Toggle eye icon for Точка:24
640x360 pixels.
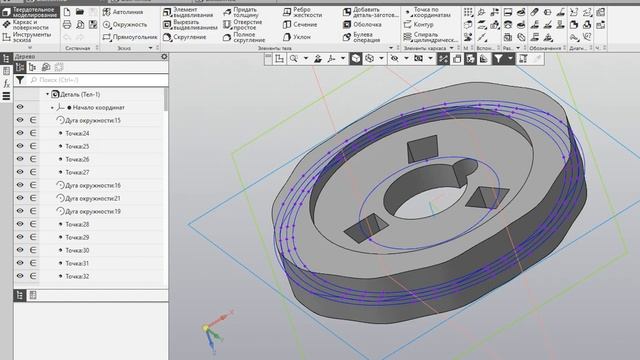point(20,133)
